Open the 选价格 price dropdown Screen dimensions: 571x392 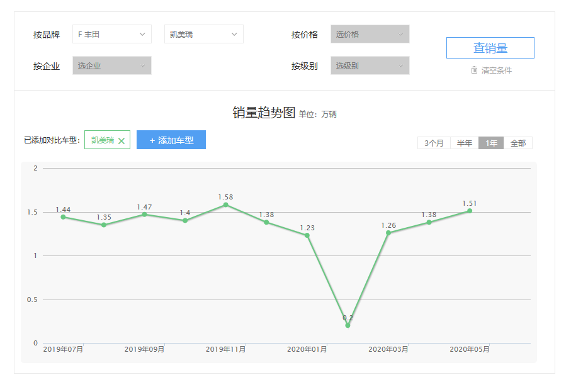pos(370,34)
